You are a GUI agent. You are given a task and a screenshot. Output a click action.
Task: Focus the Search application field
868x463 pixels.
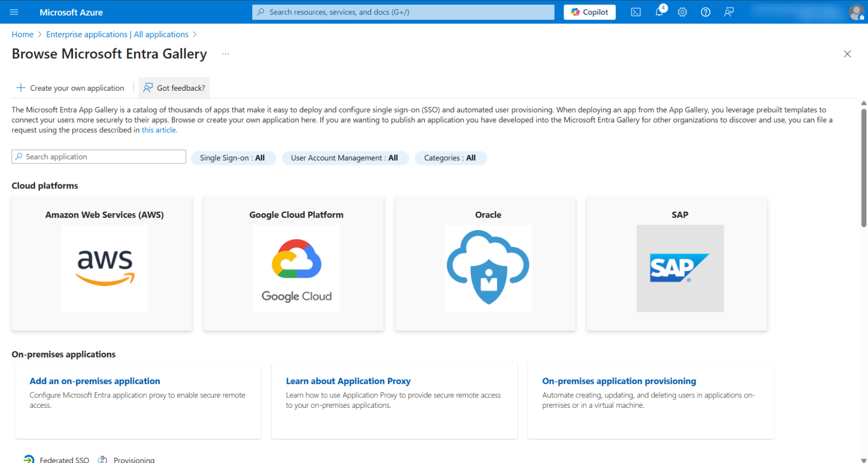coord(99,157)
